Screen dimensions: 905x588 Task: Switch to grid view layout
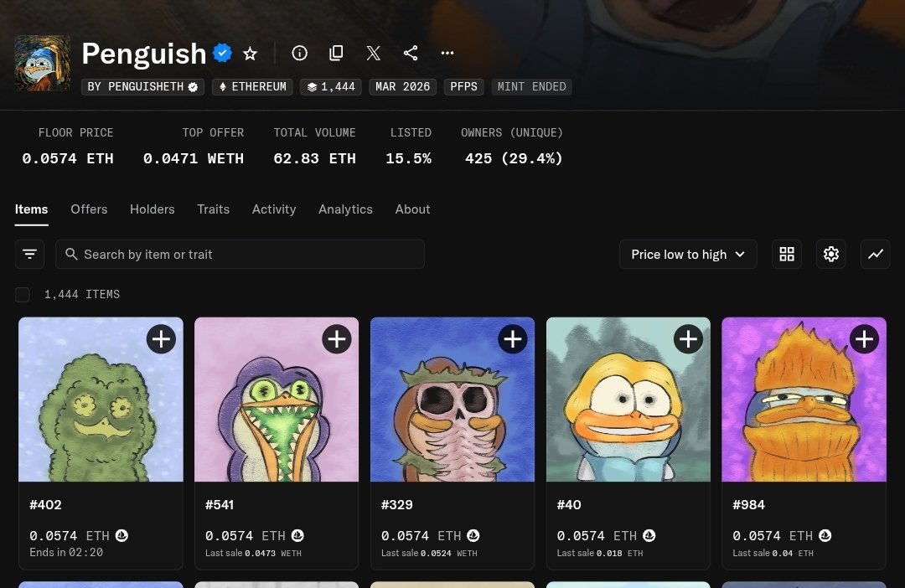(x=787, y=254)
